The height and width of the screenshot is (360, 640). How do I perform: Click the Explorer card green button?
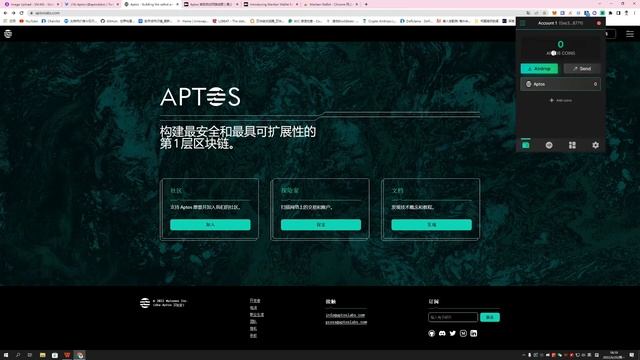(x=321, y=225)
